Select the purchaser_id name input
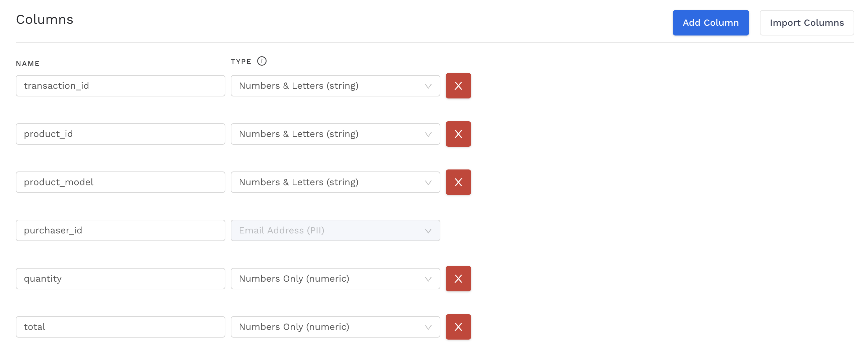Screen dimensions: 868x357 pos(120,230)
